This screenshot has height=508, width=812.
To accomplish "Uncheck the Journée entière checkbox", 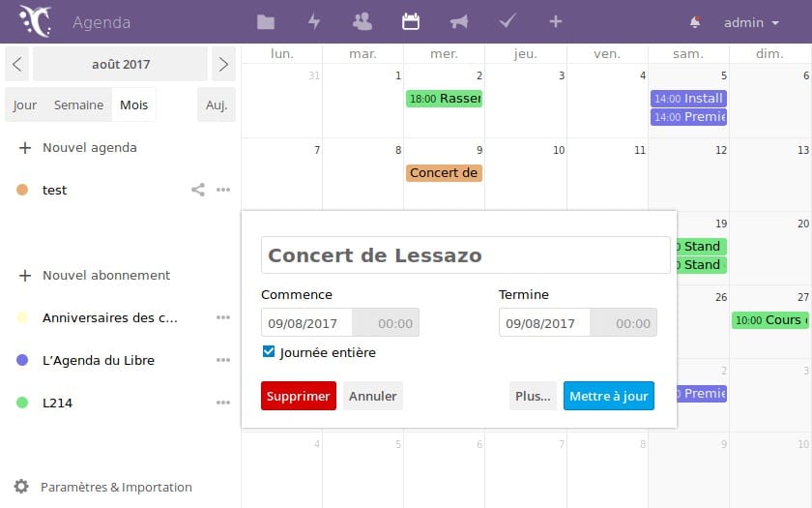I will [269, 352].
